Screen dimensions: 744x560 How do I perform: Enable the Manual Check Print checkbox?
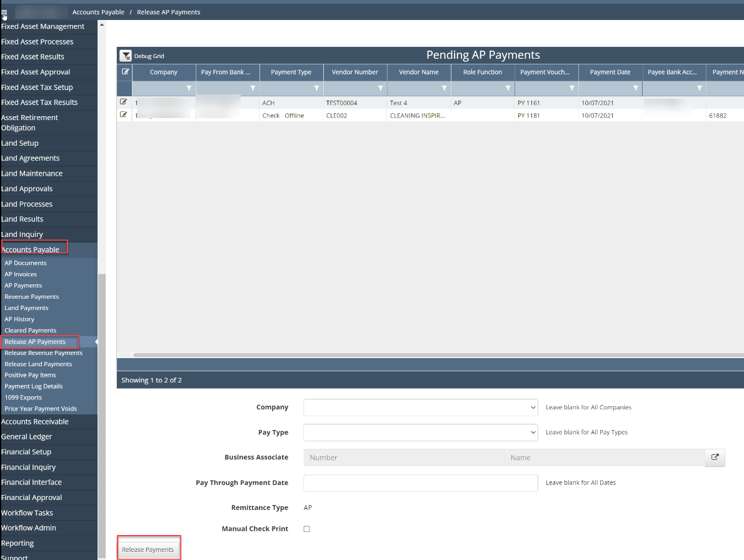click(x=306, y=529)
